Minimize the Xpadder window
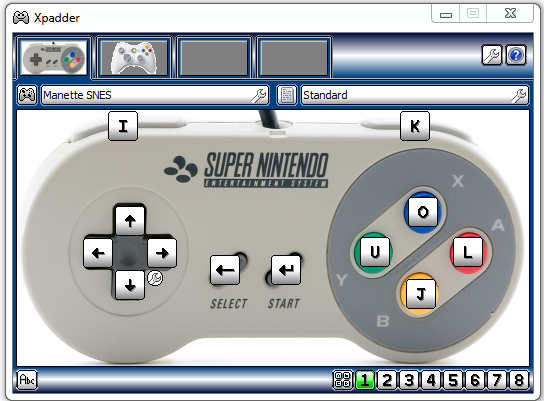The height and width of the screenshot is (401, 544). coord(446,14)
